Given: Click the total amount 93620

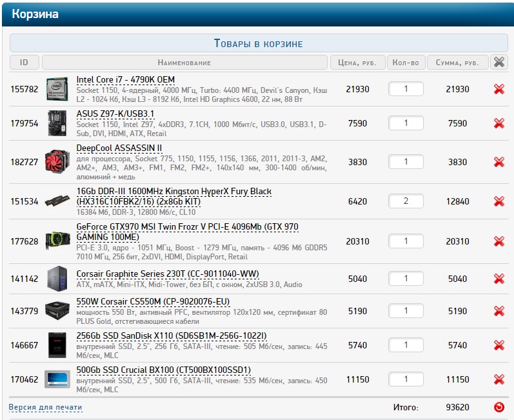Looking at the screenshot, I should pos(457,407).
